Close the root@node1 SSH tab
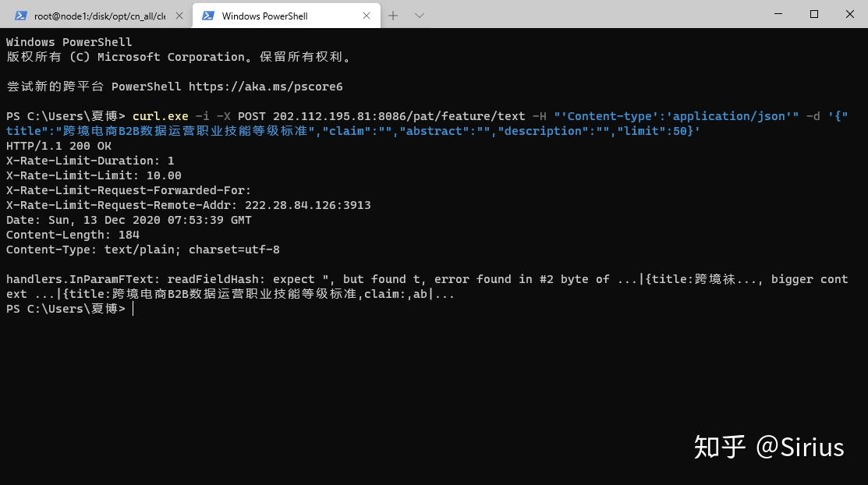 pyautogui.click(x=179, y=14)
